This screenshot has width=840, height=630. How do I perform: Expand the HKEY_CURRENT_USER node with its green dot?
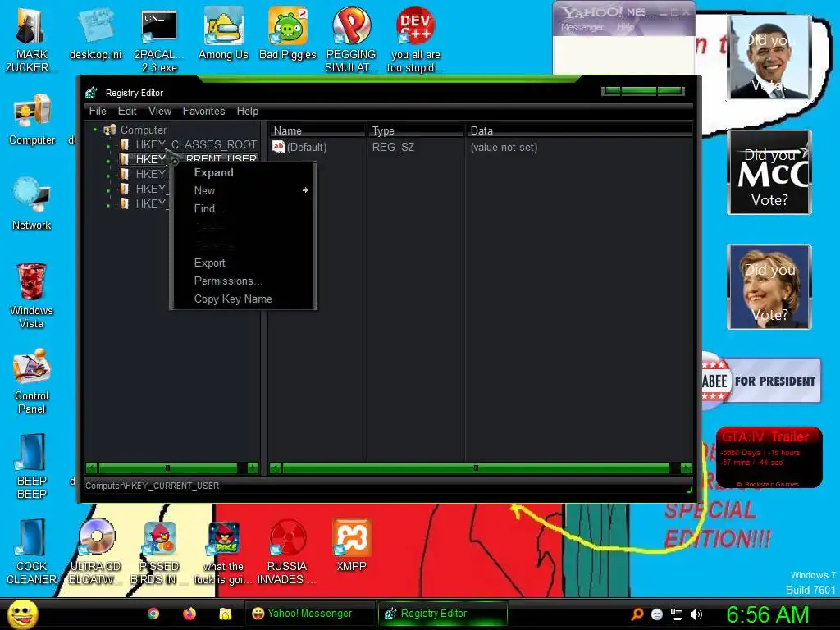pyautogui.click(x=109, y=160)
